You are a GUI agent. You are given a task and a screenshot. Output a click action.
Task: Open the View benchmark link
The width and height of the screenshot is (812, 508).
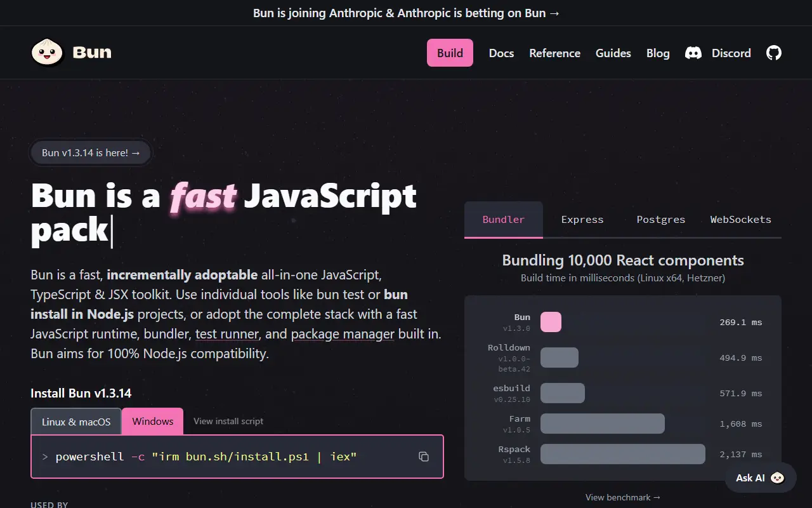623,497
